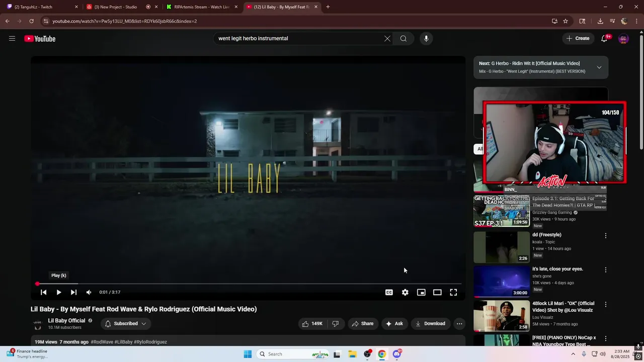Viewport: 644px width, 362px height.
Task: Open Chrome three-dot menu
Action: tap(636, 21)
